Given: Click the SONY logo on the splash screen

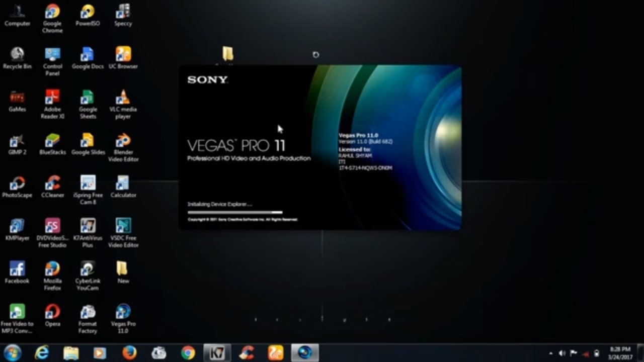Looking at the screenshot, I should [207, 79].
